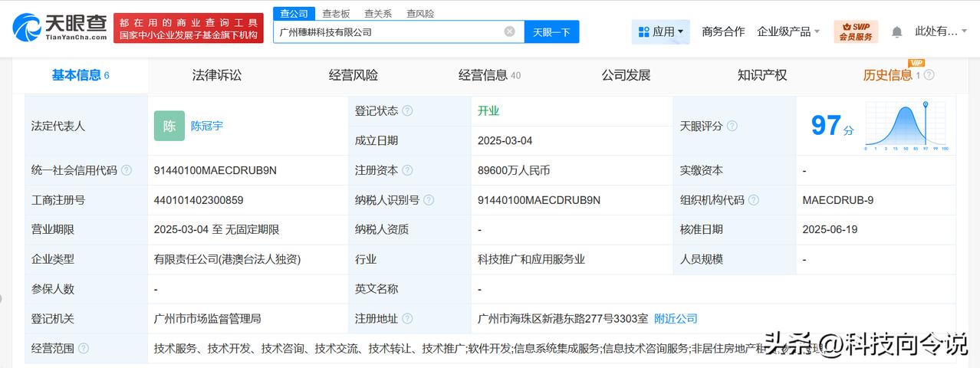Switch to the 经营信息 tab
980x368 pixels.
point(489,75)
